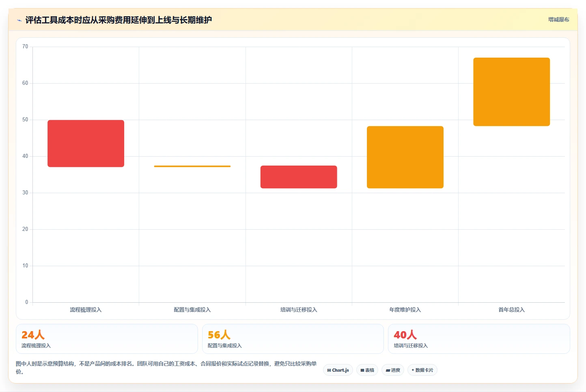Image resolution: width=586 pixels, height=392 pixels.
Task: Click the axis label 配置与集成投入
Action: [192, 310]
